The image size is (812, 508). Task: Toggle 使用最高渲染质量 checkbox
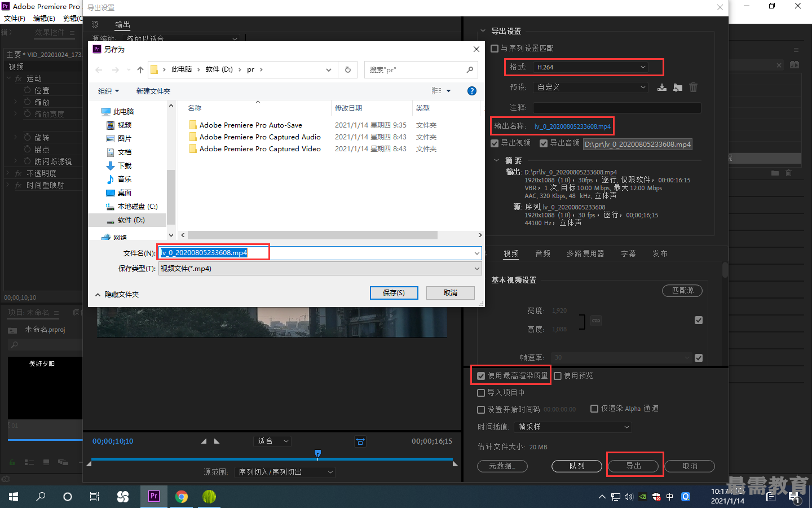481,376
